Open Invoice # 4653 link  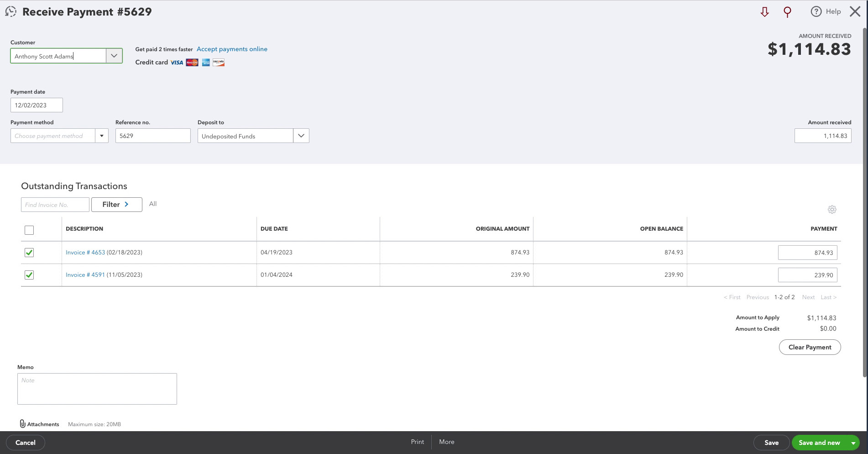pos(85,252)
